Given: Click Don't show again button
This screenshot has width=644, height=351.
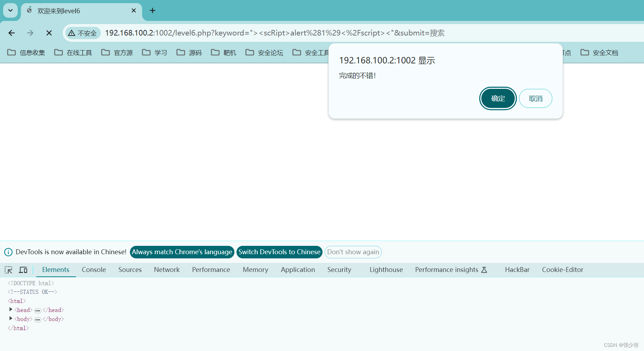Looking at the screenshot, I should tap(353, 252).
